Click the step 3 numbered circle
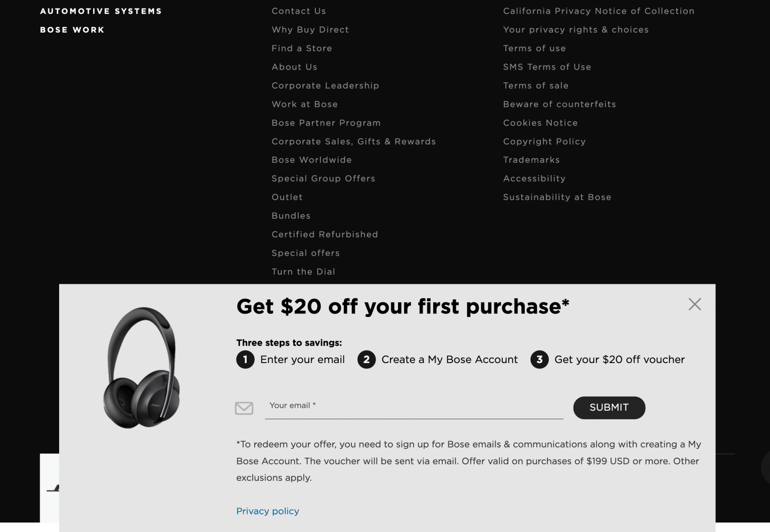 (x=539, y=360)
